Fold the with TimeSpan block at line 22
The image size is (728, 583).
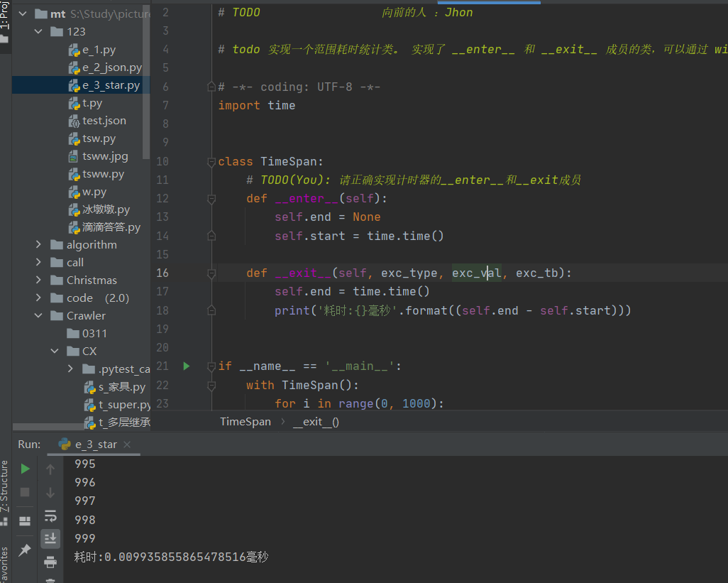tap(211, 385)
